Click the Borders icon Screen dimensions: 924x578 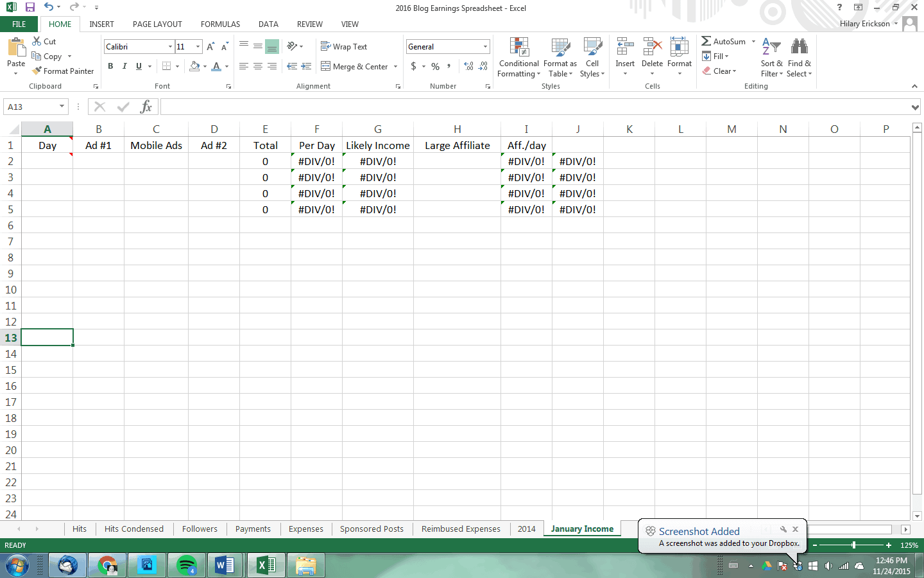click(x=167, y=66)
